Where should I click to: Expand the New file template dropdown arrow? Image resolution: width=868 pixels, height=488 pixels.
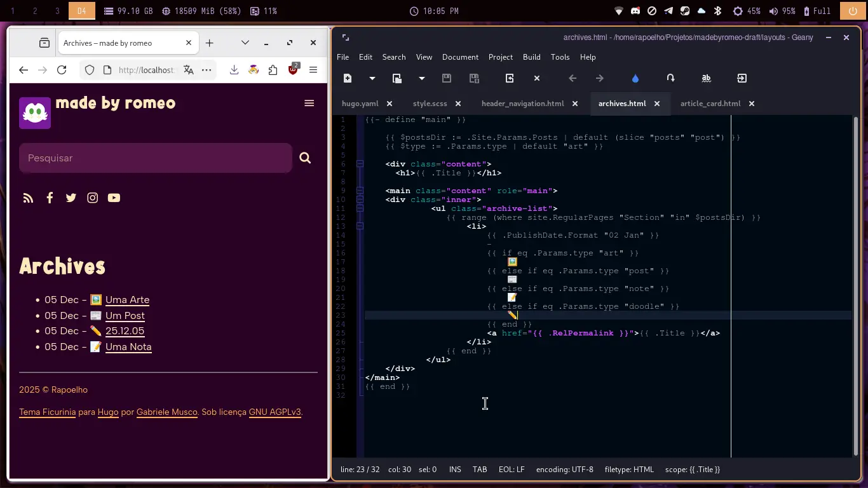372,78
